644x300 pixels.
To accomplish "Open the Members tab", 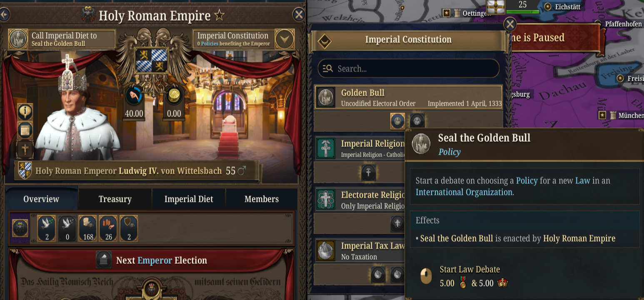I will tap(262, 199).
